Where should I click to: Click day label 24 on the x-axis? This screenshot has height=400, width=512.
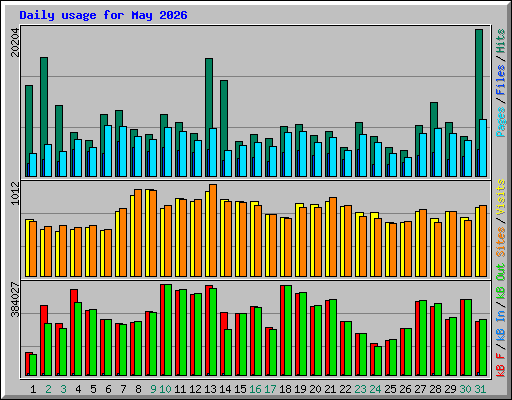pos(375,389)
